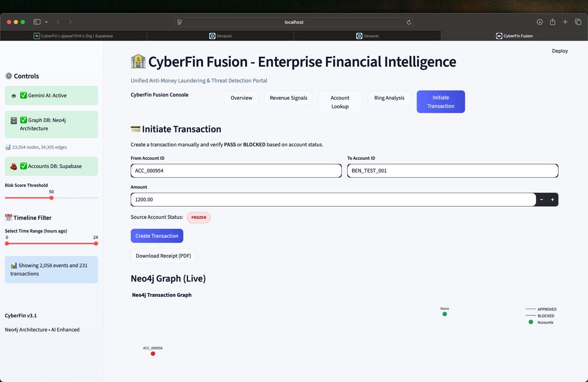Click the To Account ID field
The height and width of the screenshot is (382, 588).
point(452,171)
